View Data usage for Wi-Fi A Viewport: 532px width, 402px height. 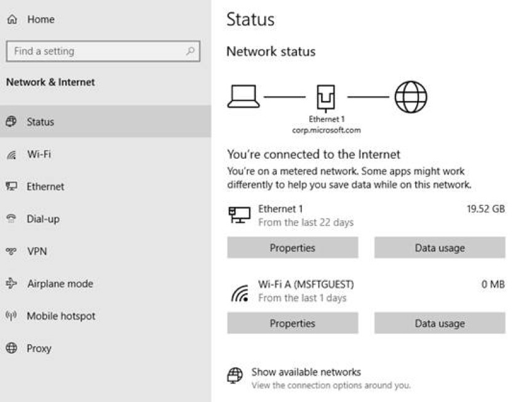[x=439, y=323]
